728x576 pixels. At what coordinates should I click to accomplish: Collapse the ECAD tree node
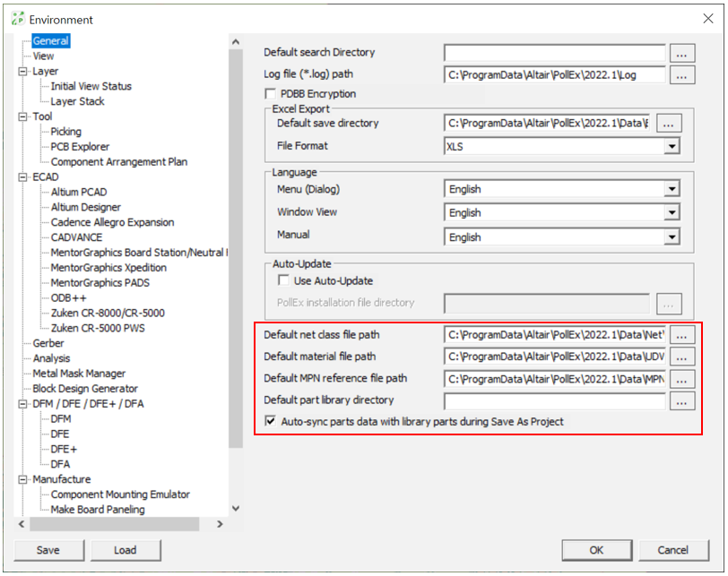click(x=23, y=177)
